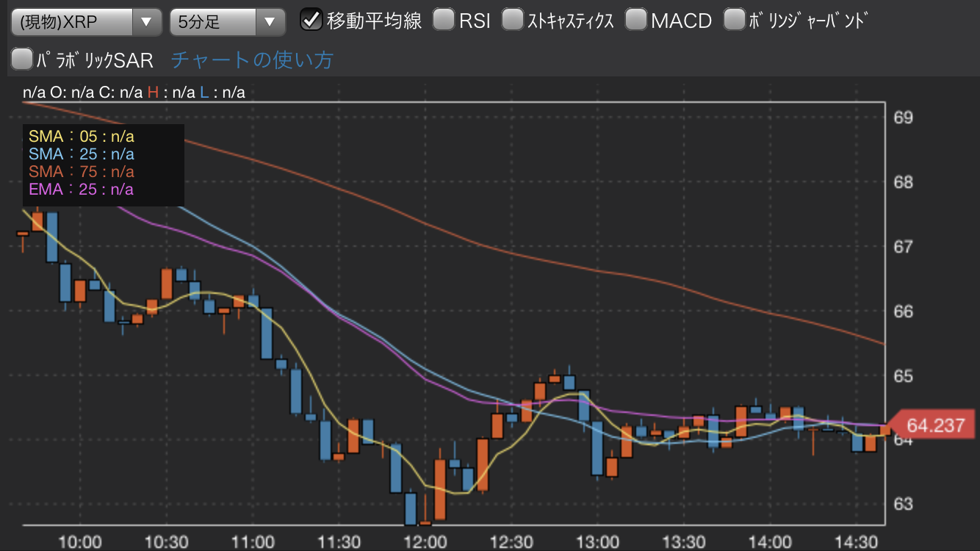This screenshot has width=980, height=551.
Task: Check the ボリンジャーバンド checkbox
Action: [734, 20]
